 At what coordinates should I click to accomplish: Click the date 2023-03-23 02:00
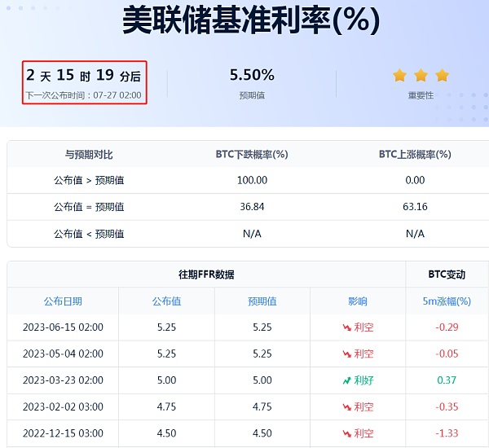point(63,380)
